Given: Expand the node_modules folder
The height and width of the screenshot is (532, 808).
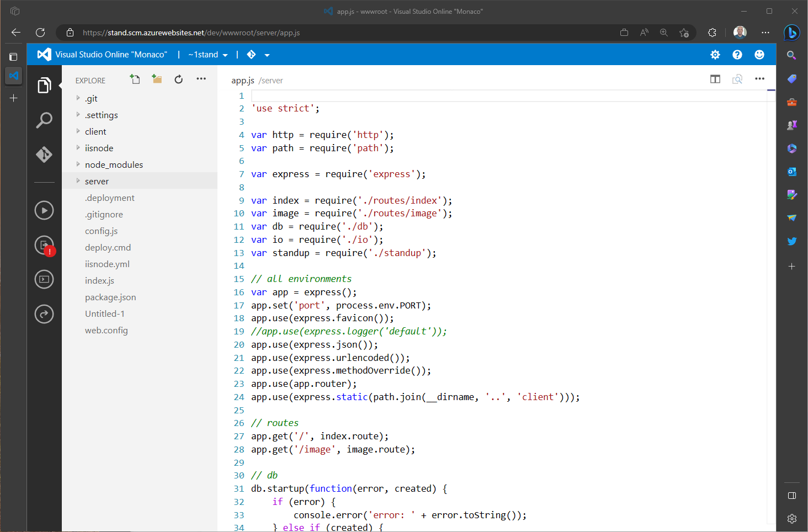Looking at the screenshot, I should pos(114,164).
